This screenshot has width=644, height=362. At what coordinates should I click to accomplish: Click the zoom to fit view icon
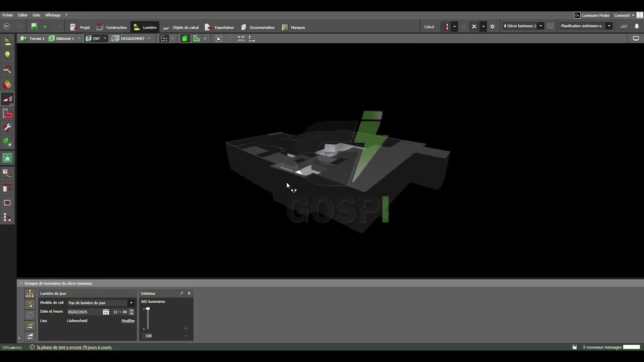(219, 39)
